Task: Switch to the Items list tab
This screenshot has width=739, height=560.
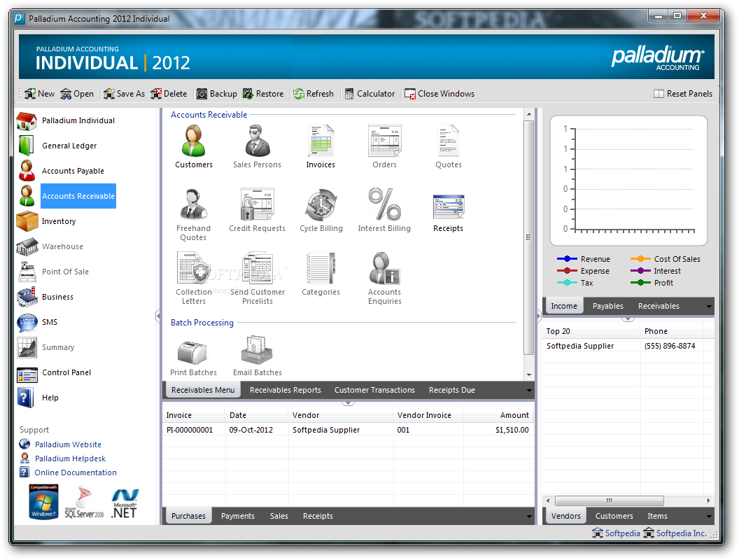Action: 657,516
